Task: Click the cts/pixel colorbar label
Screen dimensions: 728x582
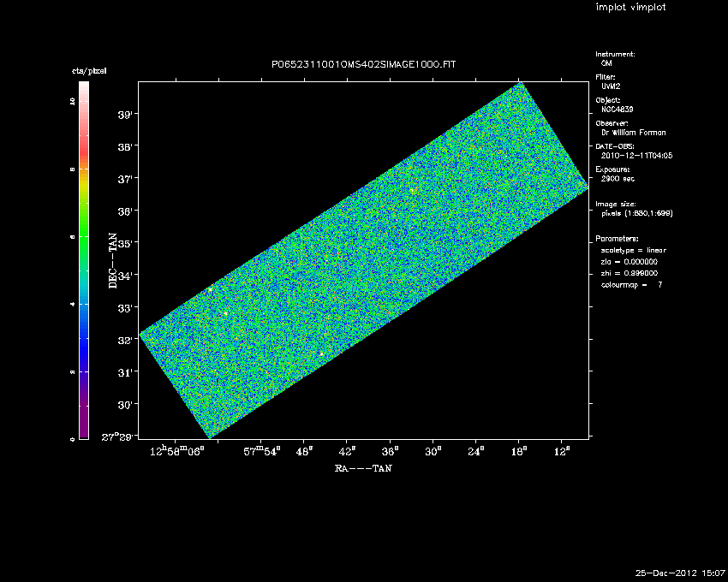Action: point(89,71)
